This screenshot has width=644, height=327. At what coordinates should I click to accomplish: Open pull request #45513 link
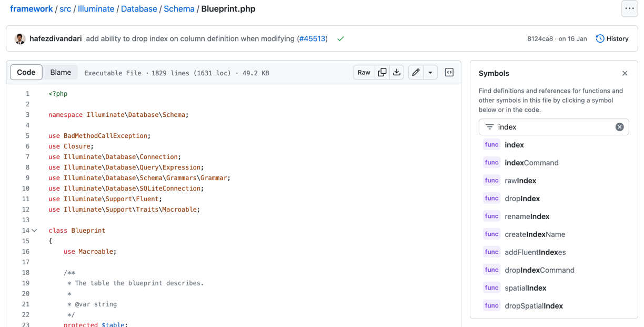click(x=312, y=38)
